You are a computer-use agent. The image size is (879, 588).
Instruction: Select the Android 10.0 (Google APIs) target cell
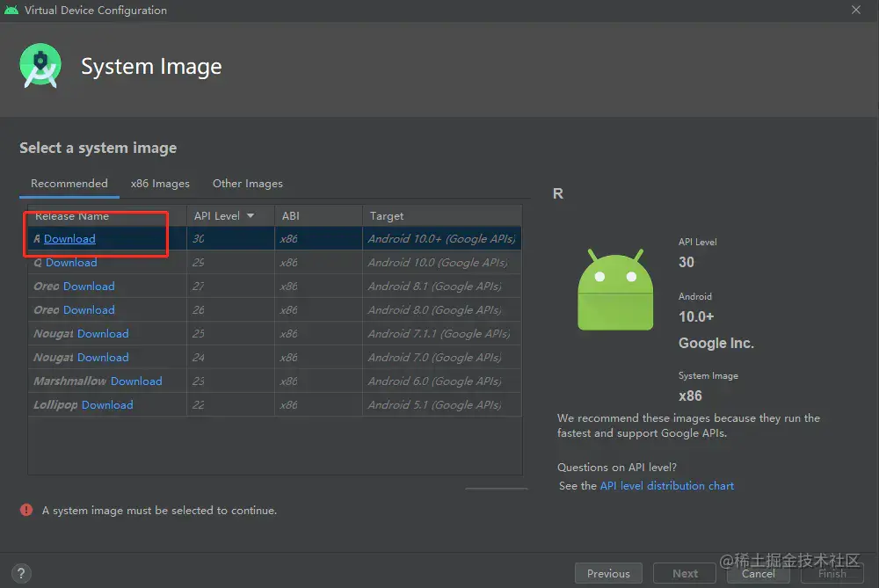[x=442, y=262]
